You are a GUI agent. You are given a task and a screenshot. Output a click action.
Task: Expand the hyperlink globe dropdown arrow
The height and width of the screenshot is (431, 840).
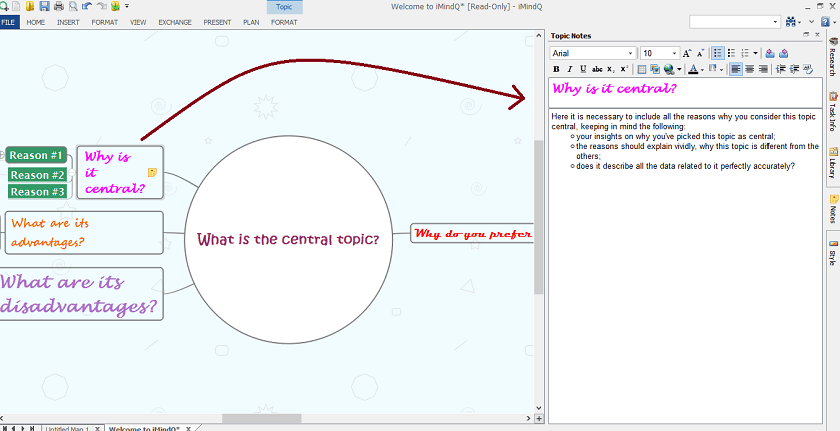pos(679,69)
